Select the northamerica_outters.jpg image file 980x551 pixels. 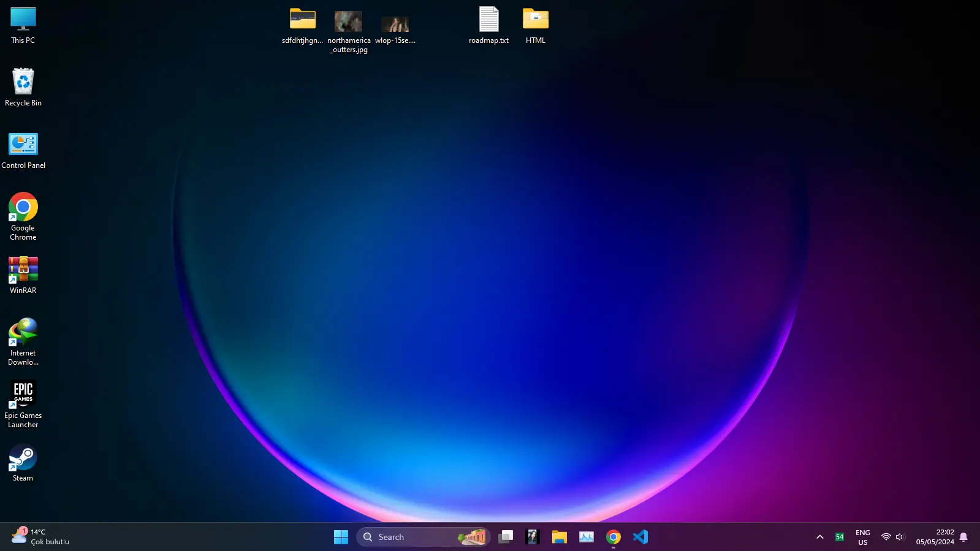point(349,32)
